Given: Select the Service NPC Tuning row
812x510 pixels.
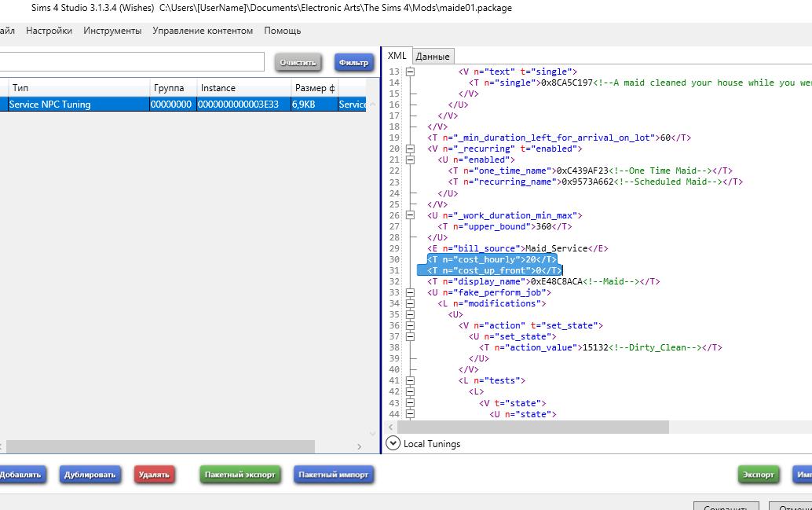Looking at the screenshot, I should (x=79, y=105).
